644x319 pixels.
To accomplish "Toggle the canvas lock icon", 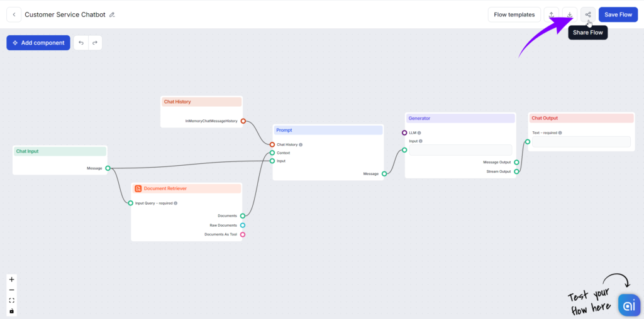I will click(11, 311).
